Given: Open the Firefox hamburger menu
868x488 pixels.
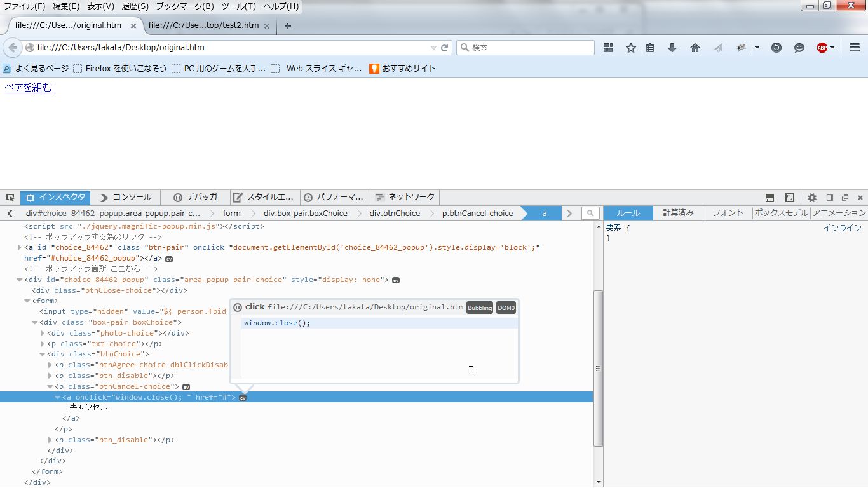Looking at the screenshot, I should click(855, 48).
